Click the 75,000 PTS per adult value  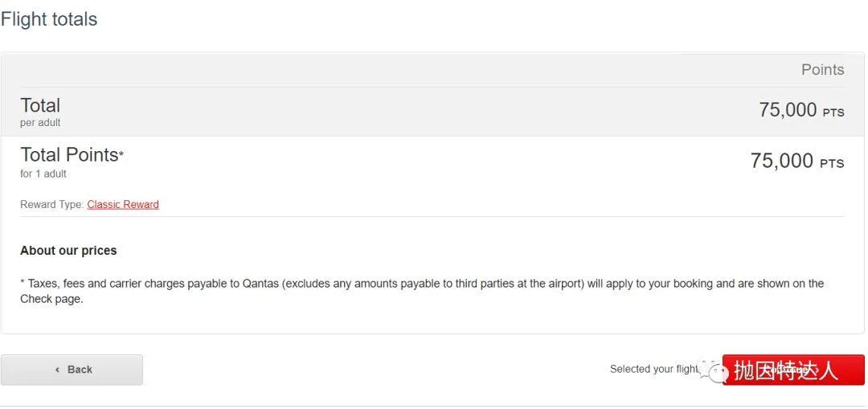coord(801,110)
